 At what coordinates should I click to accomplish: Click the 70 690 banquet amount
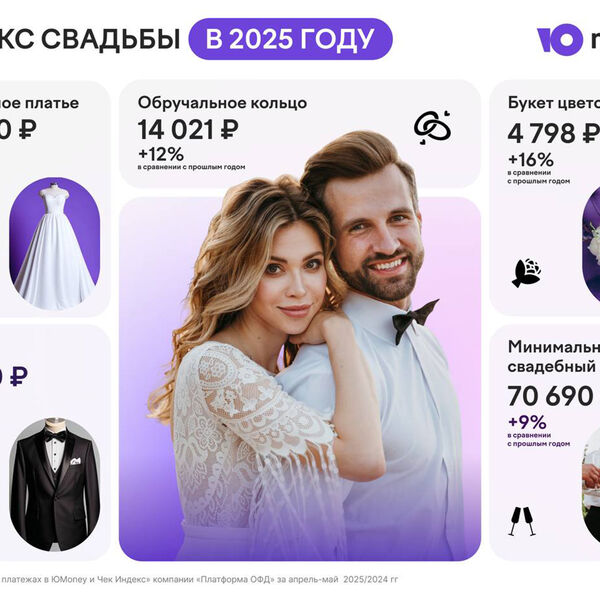click(551, 396)
